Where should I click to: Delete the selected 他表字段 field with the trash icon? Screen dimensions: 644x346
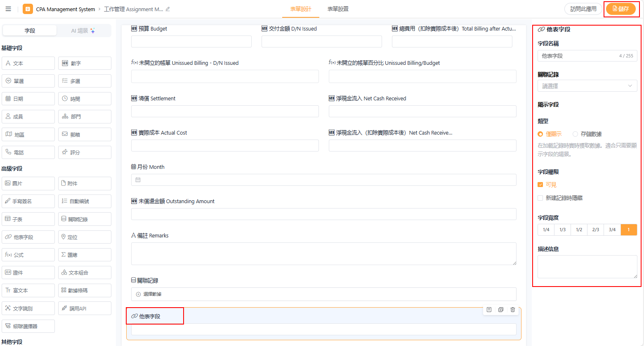(512, 310)
